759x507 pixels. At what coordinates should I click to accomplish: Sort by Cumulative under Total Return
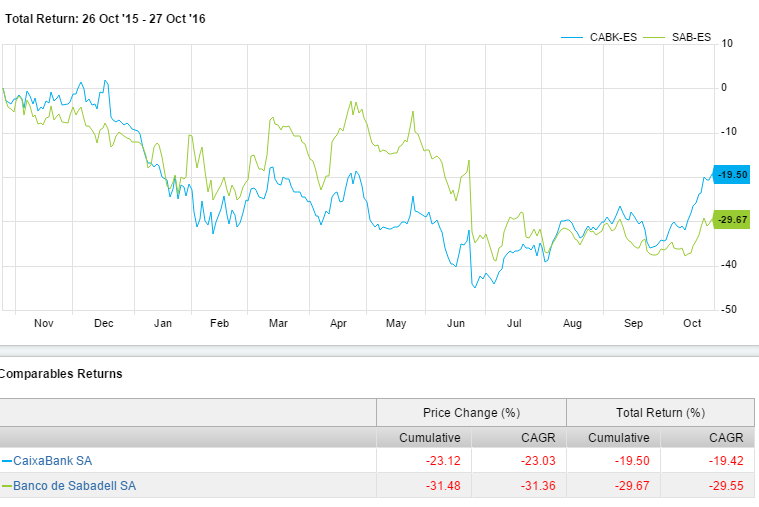coord(619,438)
